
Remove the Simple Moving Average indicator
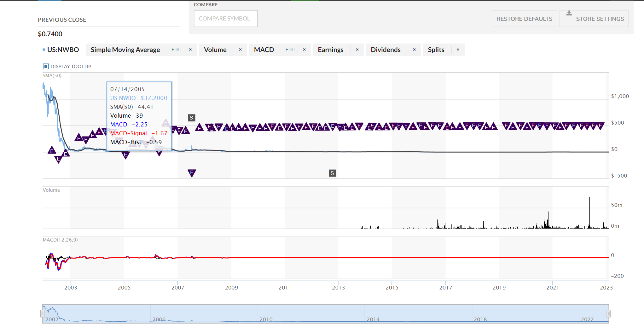[190, 50]
